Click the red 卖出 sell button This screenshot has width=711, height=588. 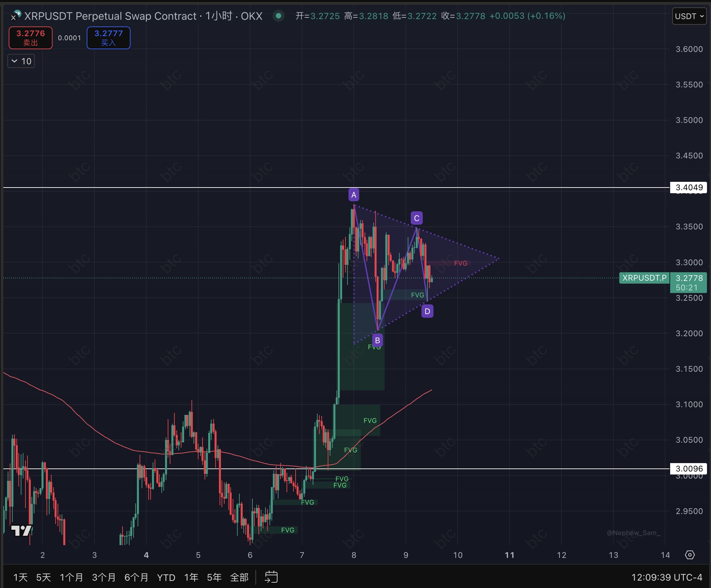tap(30, 38)
